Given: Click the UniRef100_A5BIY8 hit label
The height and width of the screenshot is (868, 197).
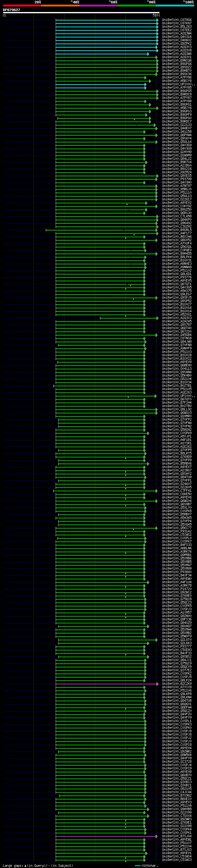Looking at the screenshot, I should click(177, 81).
